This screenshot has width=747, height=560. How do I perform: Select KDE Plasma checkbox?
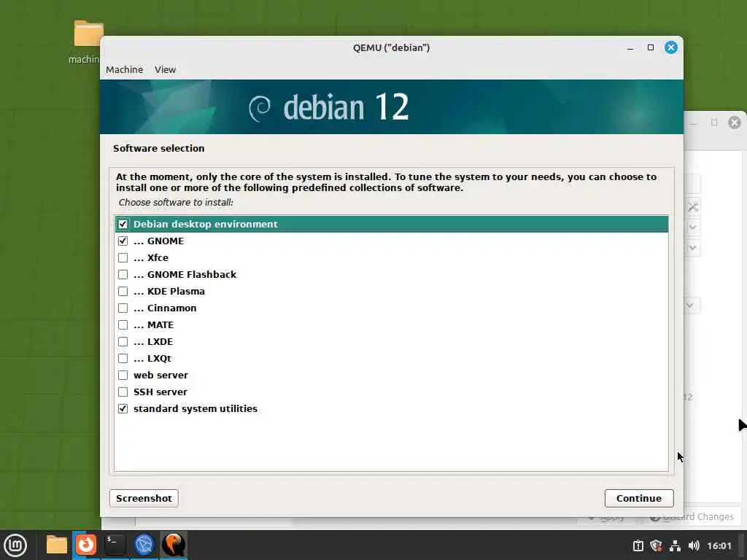pyautogui.click(x=123, y=291)
